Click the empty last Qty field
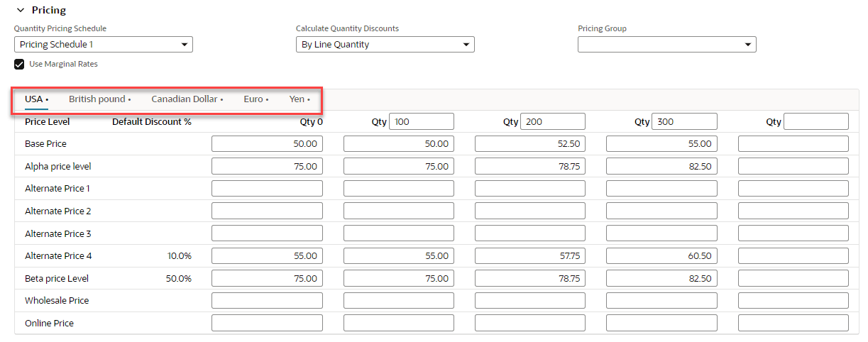 pos(816,121)
